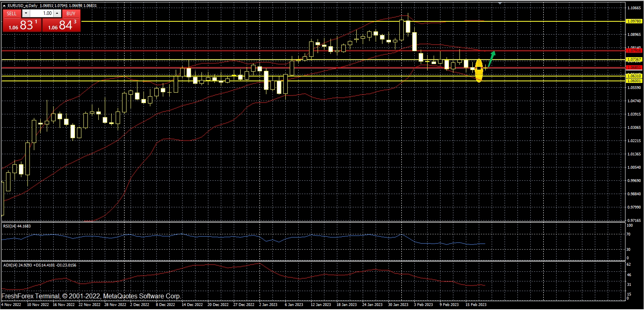Click the red 1.07916 price label

tap(634, 51)
